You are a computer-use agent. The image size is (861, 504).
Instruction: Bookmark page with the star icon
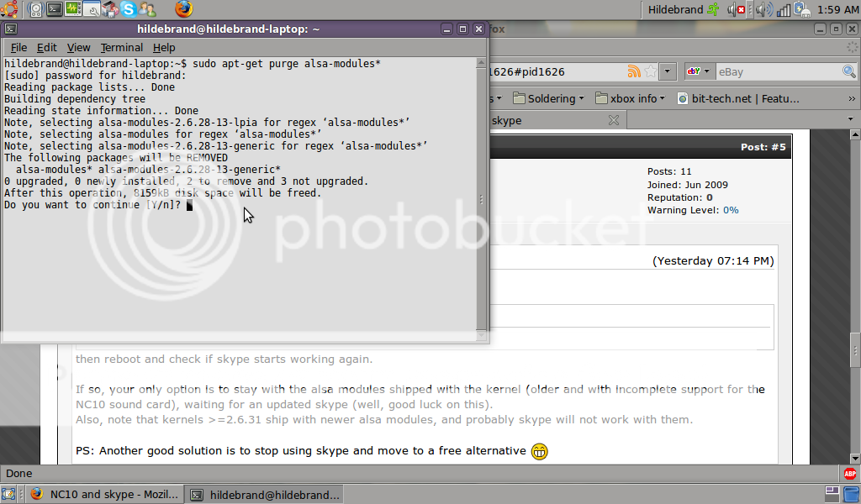click(651, 71)
